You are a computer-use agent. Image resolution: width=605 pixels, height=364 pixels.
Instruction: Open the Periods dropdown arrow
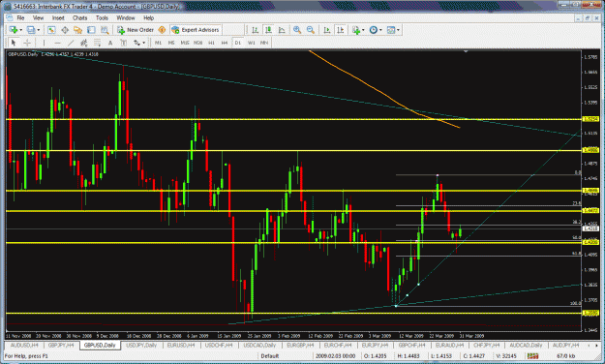click(x=380, y=30)
